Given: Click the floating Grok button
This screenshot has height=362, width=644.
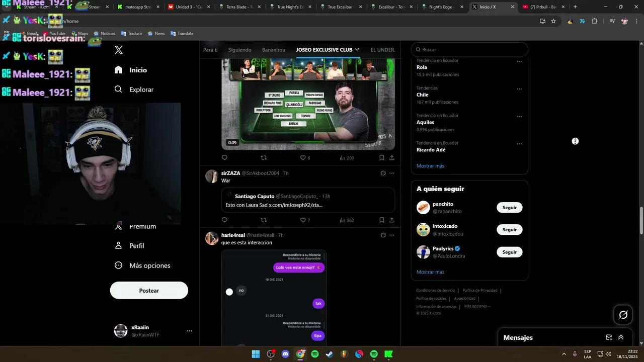Looking at the screenshot, I should (x=623, y=315).
